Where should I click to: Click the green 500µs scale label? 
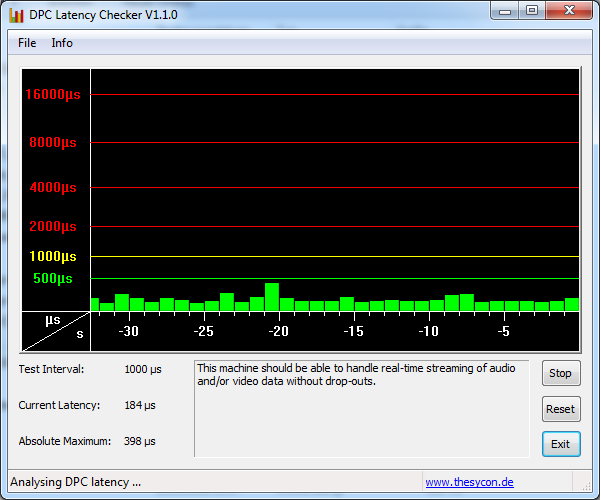tap(53, 278)
